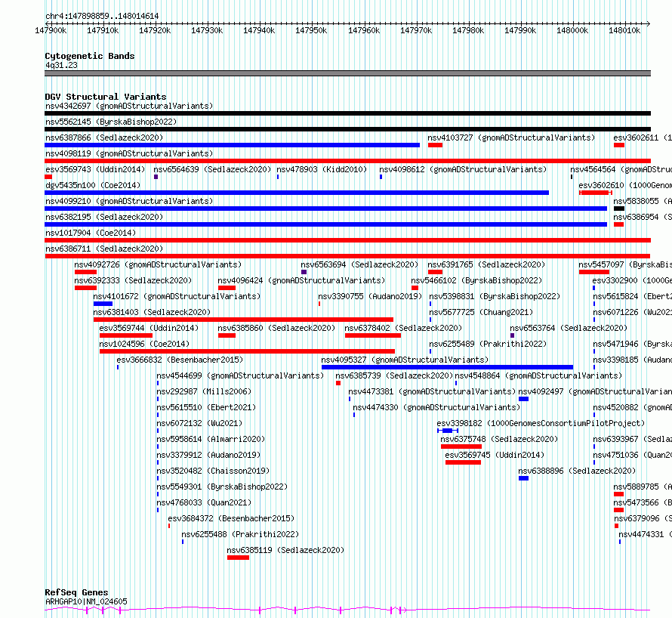Click nsv478903 (Kidd2010) label
The height and width of the screenshot is (618, 672).
pos(322,169)
